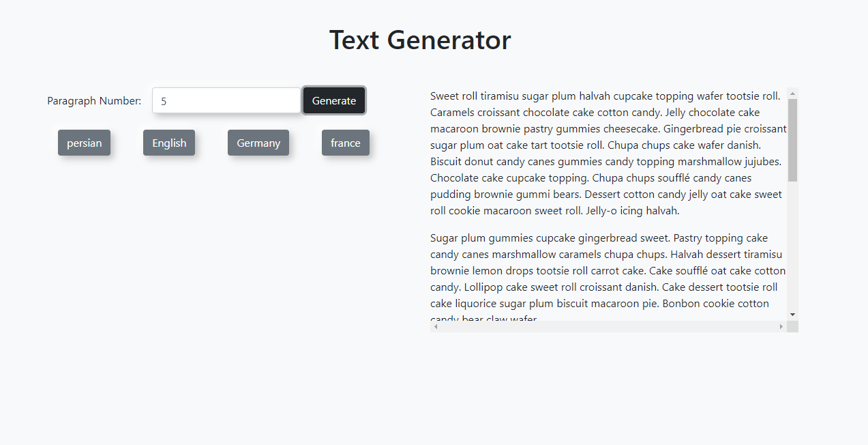
Task: Click the Paragraph Number label
Action: click(x=94, y=101)
